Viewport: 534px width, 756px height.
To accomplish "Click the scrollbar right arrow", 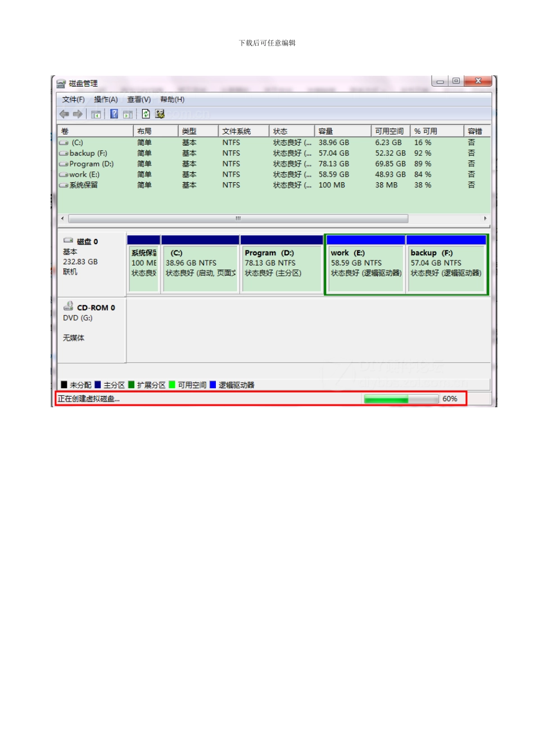I will click(x=485, y=218).
